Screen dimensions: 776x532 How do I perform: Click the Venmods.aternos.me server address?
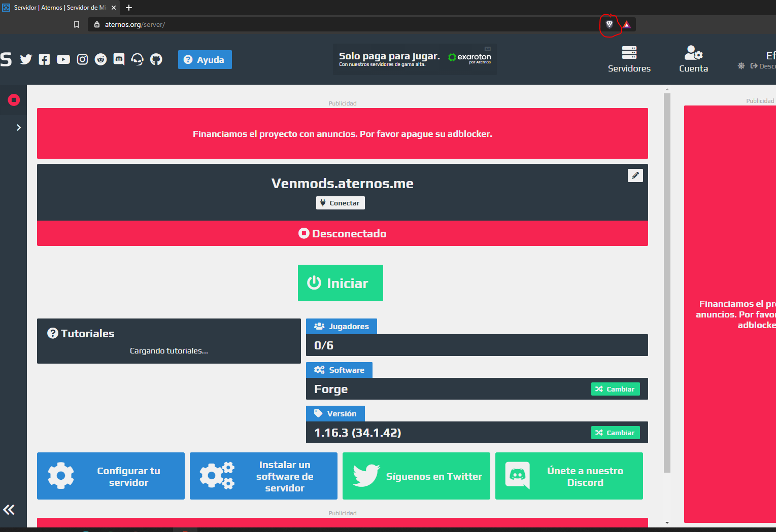pyautogui.click(x=343, y=183)
